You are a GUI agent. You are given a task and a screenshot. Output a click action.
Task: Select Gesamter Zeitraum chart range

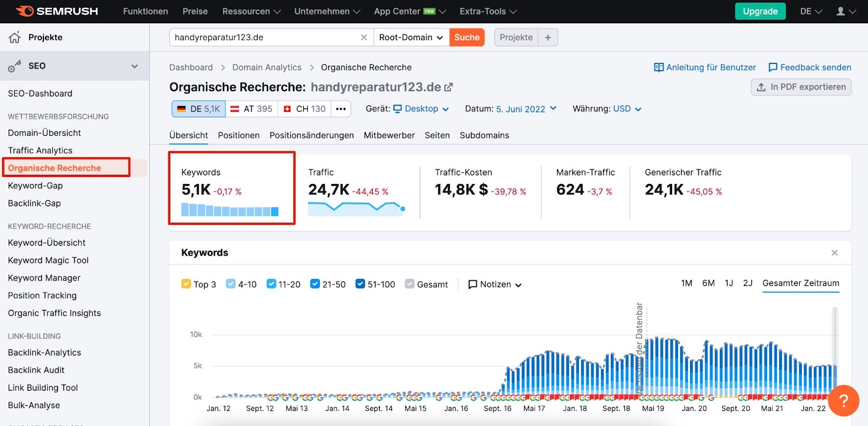pyautogui.click(x=801, y=283)
